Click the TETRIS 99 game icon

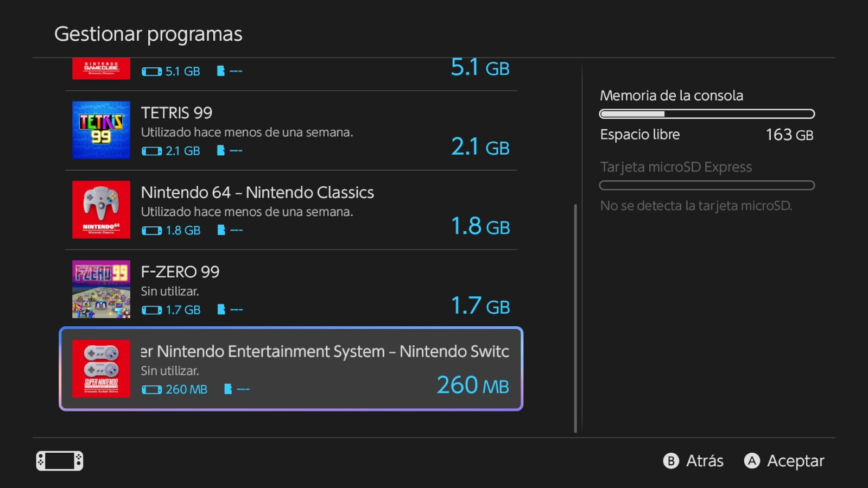point(101,130)
